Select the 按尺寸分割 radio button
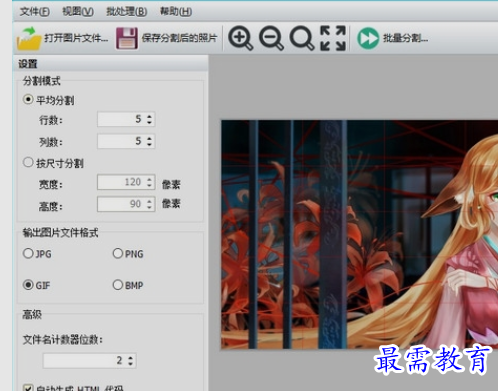This screenshot has width=498, height=391. pos(28,162)
